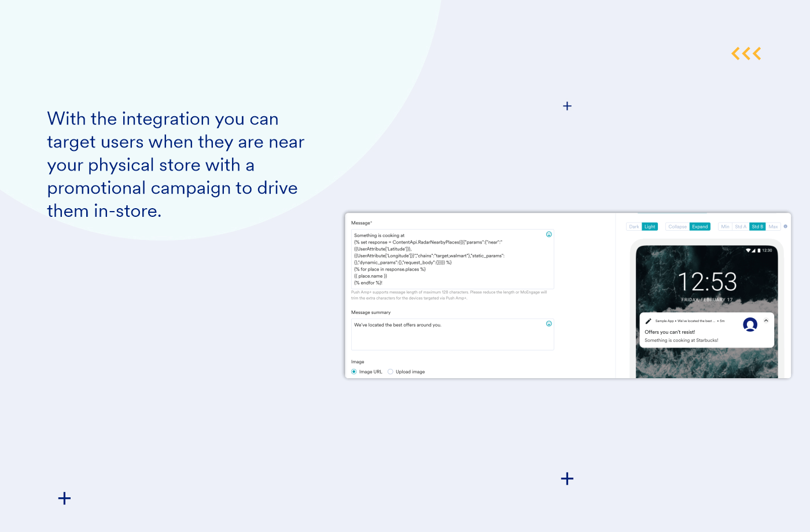Click the 12:53 clock on phone preview
Viewport: 810px width, 532px height.
pyautogui.click(x=707, y=282)
